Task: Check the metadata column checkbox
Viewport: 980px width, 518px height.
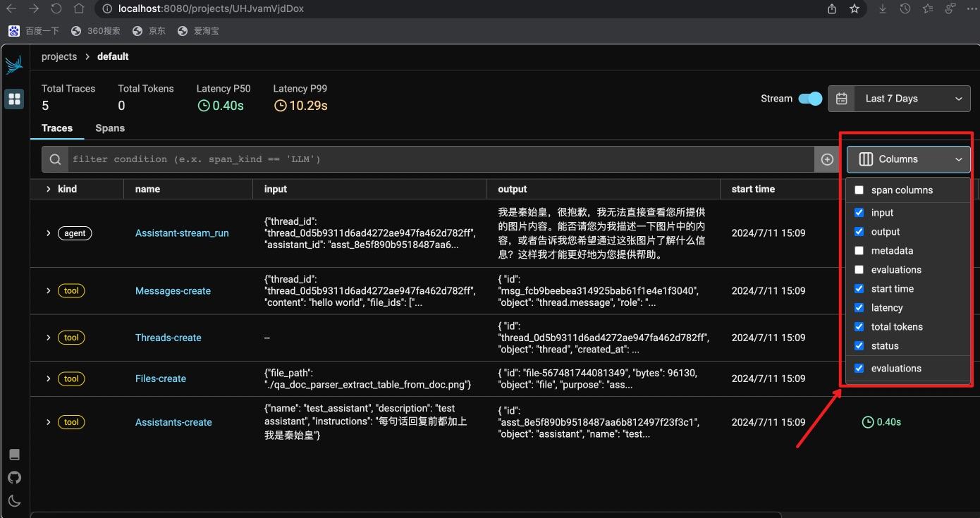Action: click(x=859, y=251)
